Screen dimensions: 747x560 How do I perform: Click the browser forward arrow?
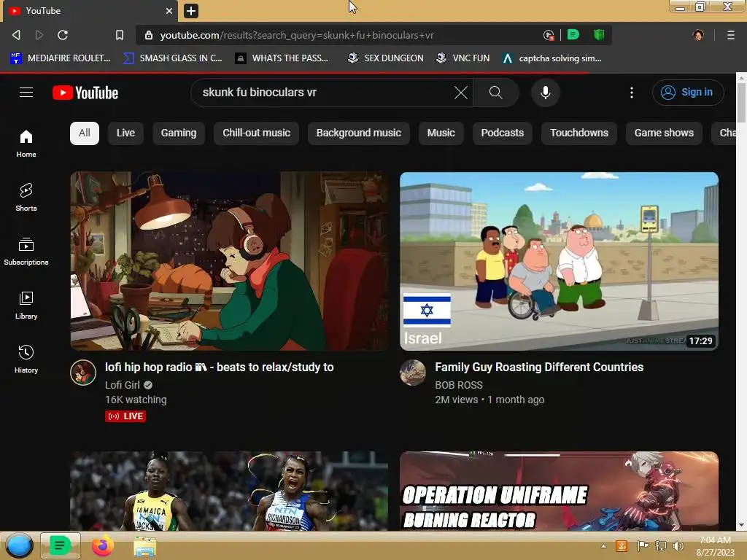click(39, 35)
